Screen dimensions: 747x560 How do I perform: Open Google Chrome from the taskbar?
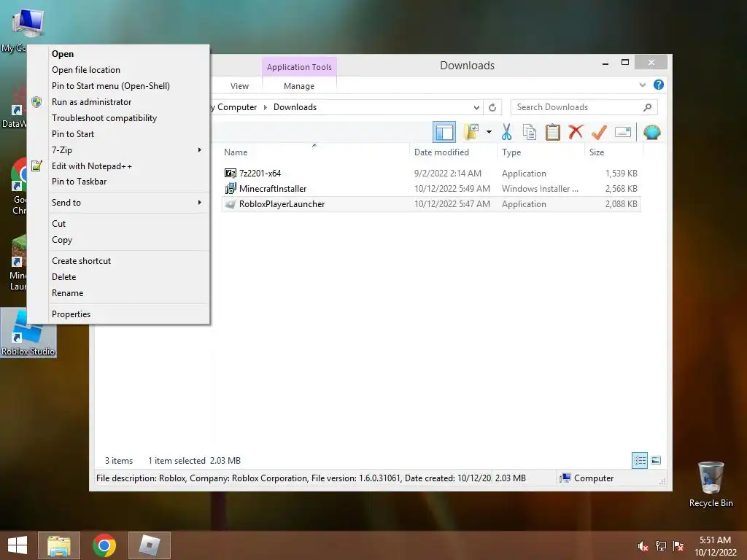(x=104, y=545)
